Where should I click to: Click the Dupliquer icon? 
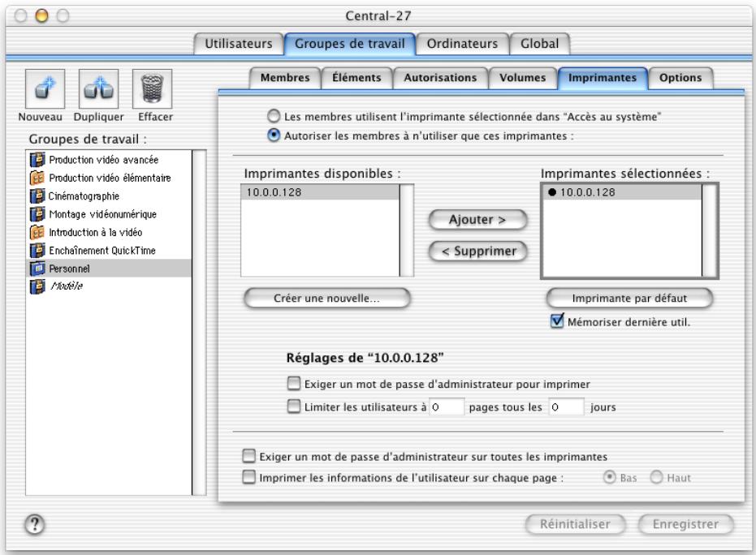click(99, 88)
